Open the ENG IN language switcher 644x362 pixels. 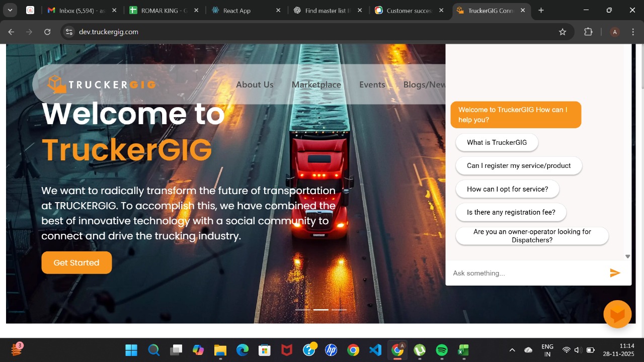coord(547,350)
